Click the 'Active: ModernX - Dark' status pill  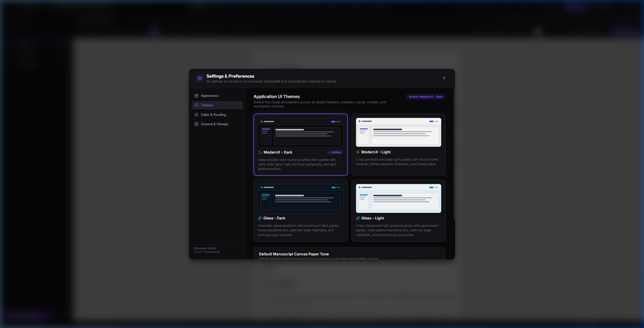tap(426, 97)
